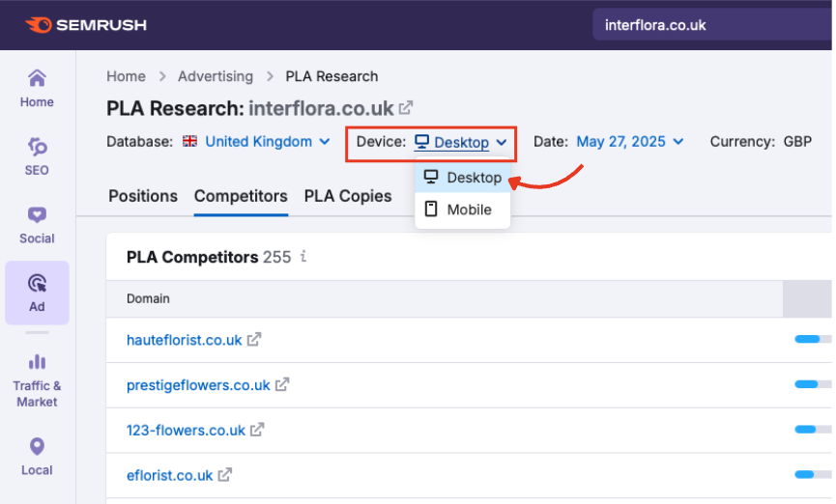Go to Advertising in the breadcrumb
836x504 pixels.
(x=216, y=76)
